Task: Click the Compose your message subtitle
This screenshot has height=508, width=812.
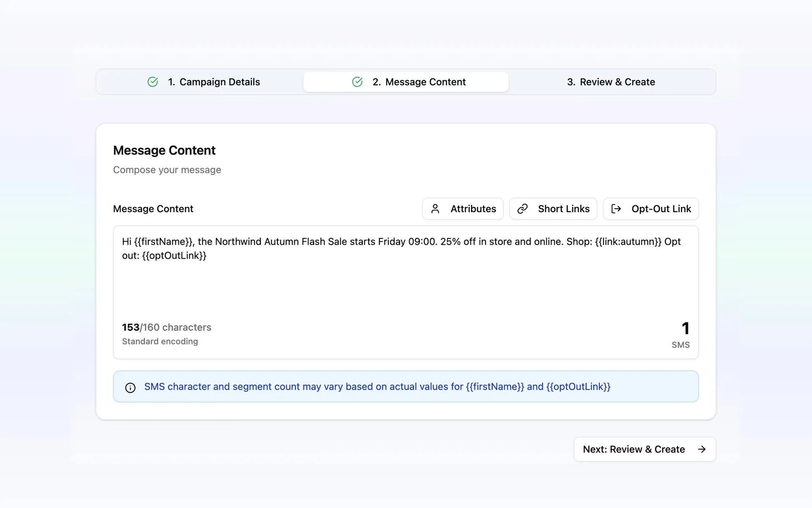Action: tap(167, 170)
